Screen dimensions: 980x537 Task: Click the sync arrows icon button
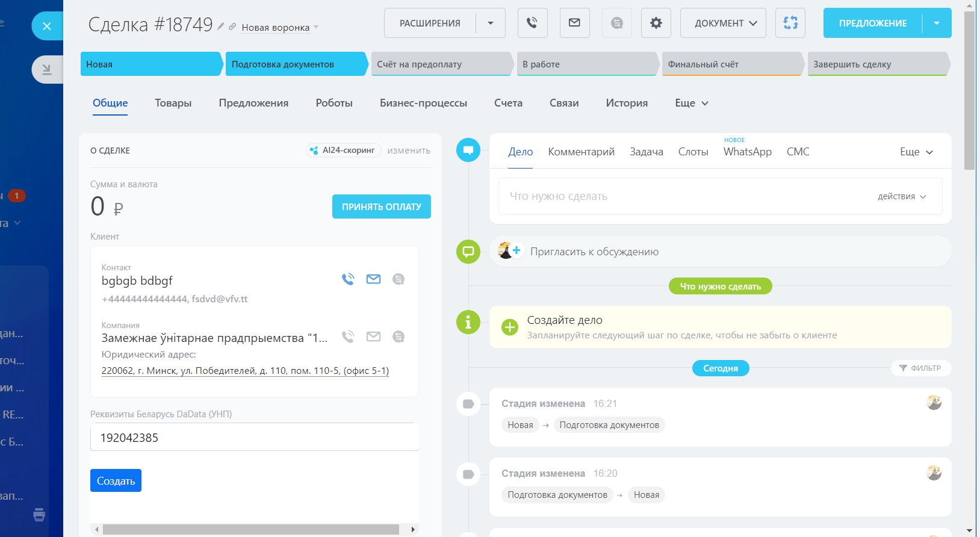(790, 23)
